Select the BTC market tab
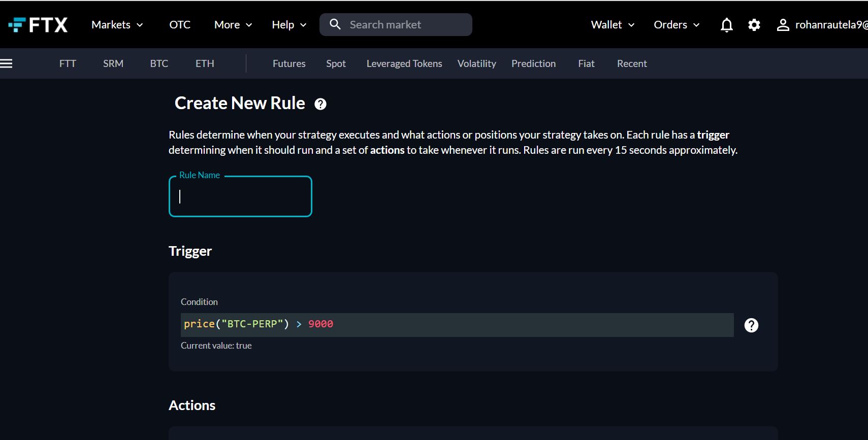Screen dimensions: 868x440 (x=159, y=63)
